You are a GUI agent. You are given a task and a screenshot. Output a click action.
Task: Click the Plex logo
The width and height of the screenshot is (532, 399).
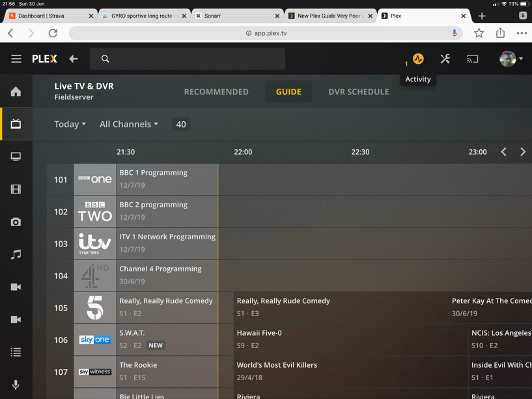(x=44, y=59)
